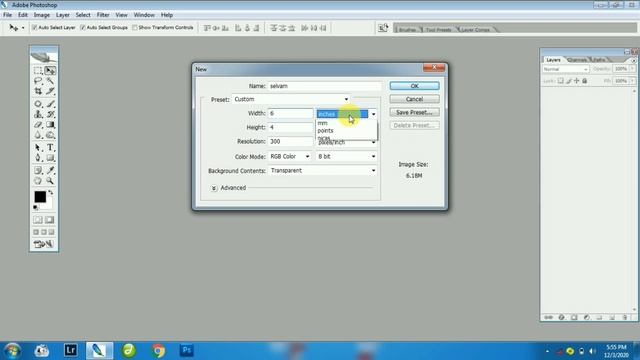Select the Pen tool
This screenshot has width=640, height=360.
pyautogui.click(x=38, y=158)
